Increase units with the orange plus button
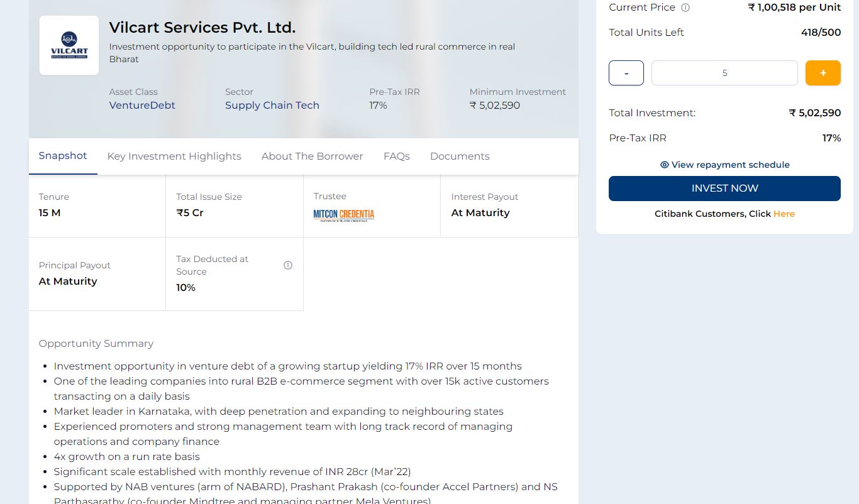 tap(823, 73)
